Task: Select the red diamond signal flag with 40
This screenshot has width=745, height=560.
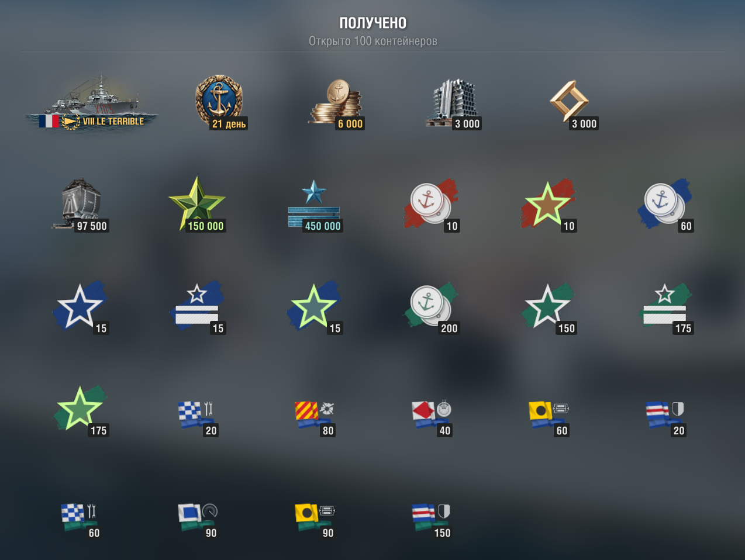Action: coord(432,418)
